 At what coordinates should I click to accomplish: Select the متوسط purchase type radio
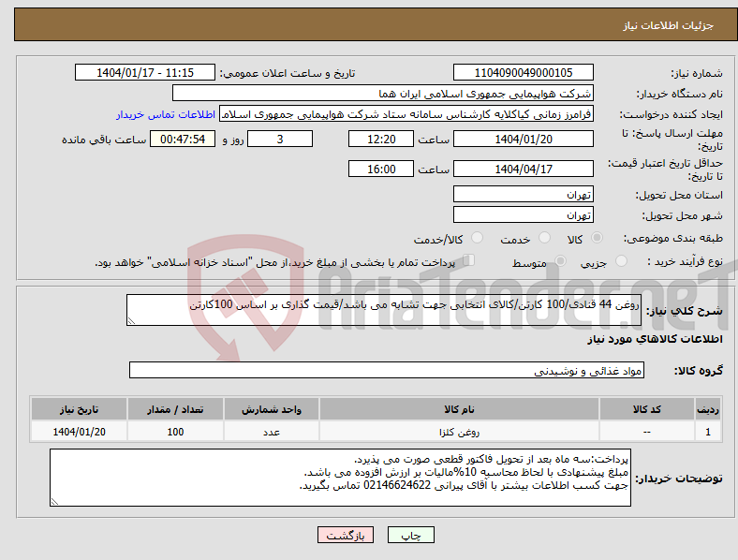pos(560,260)
